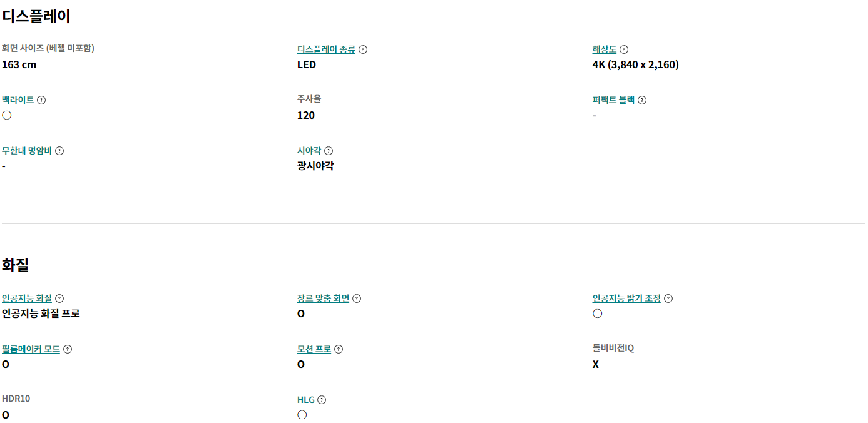Click help icon next to 인공지능 밝기 조정
Image resolution: width=868 pixels, height=423 pixels.
coord(668,298)
